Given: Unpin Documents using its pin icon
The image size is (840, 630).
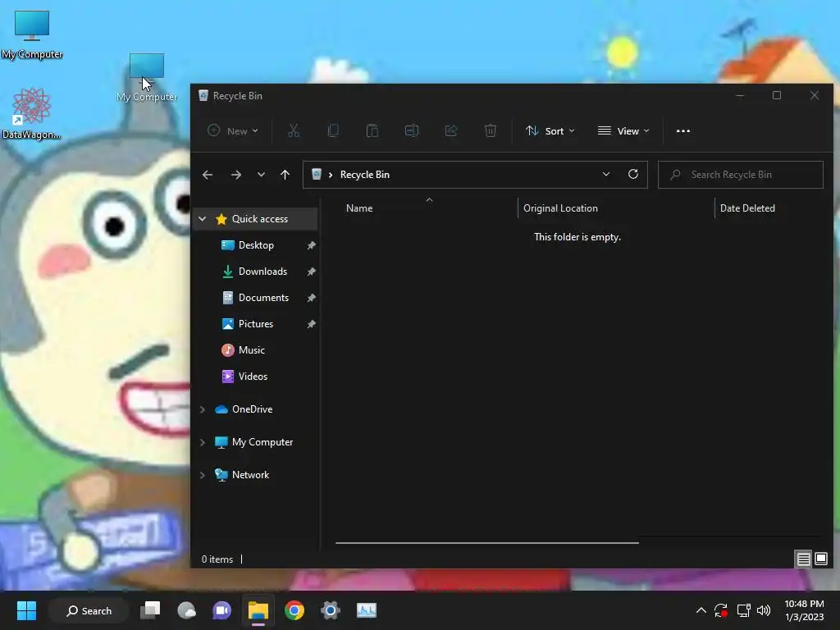Looking at the screenshot, I should [311, 298].
